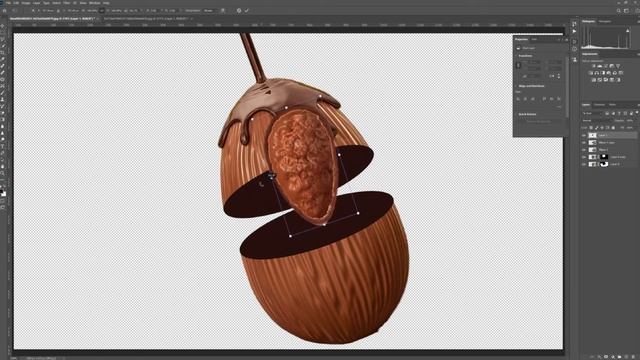640x360 pixels.
Task: Open the layer Opacity dropdown
Action: click(x=629, y=121)
